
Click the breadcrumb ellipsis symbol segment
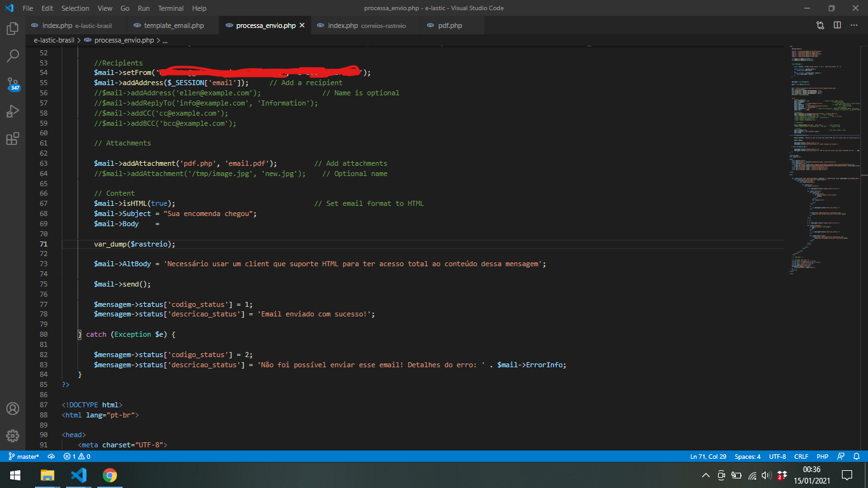pos(165,40)
